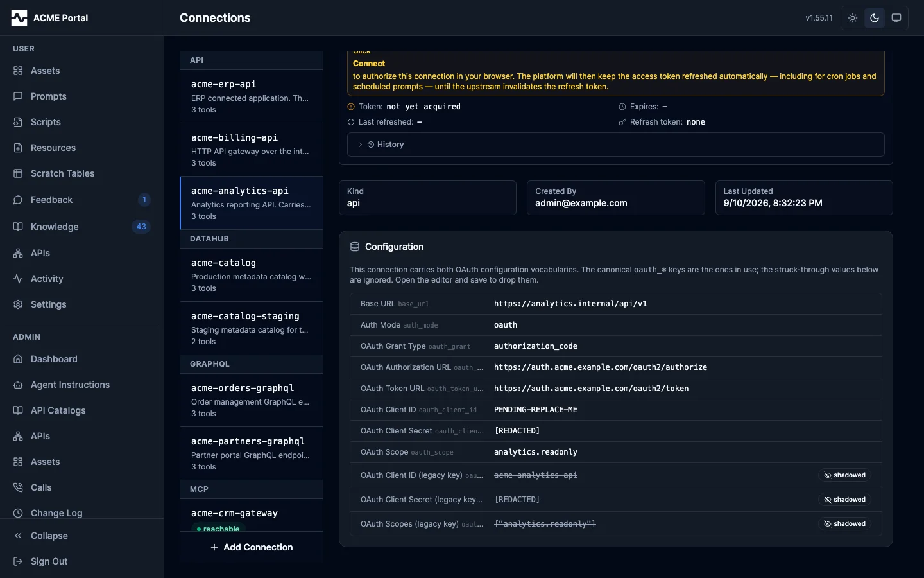Open Assets via its grid icon in User section
Image resolution: width=924 pixels, height=578 pixels.
pos(18,71)
